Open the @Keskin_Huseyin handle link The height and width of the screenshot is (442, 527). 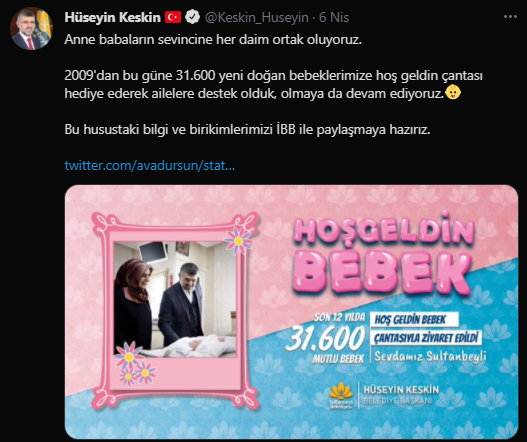[x=256, y=17]
